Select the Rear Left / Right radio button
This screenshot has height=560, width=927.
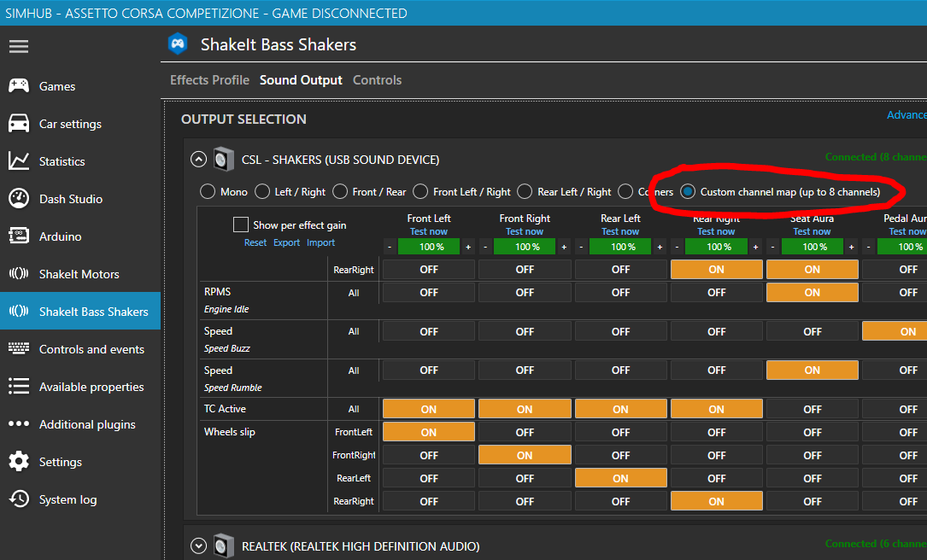click(x=525, y=191)
